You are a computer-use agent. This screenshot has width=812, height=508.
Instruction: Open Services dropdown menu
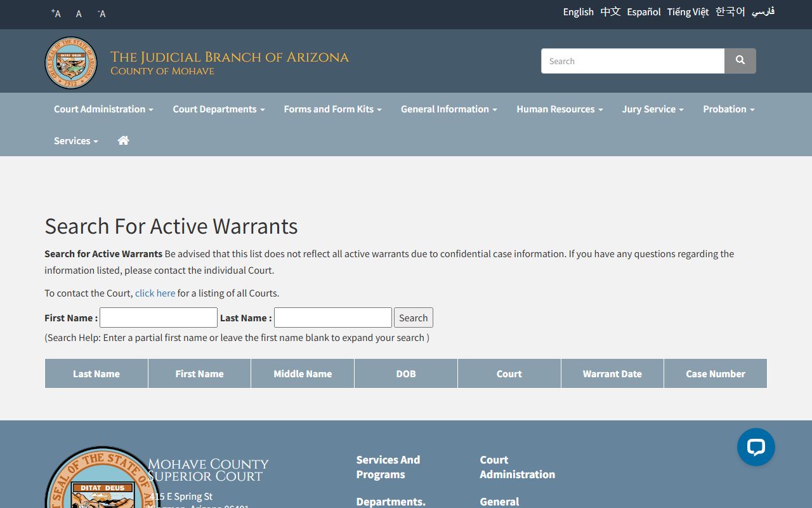(76, 141)
